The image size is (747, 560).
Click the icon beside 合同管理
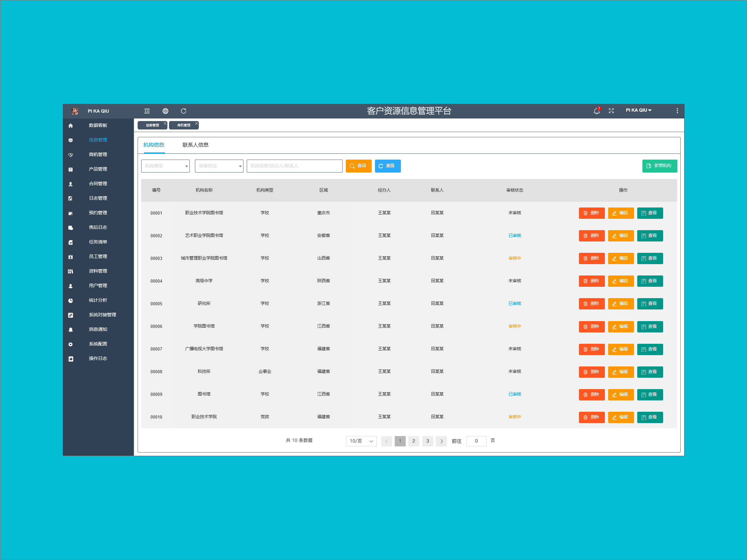71,184
